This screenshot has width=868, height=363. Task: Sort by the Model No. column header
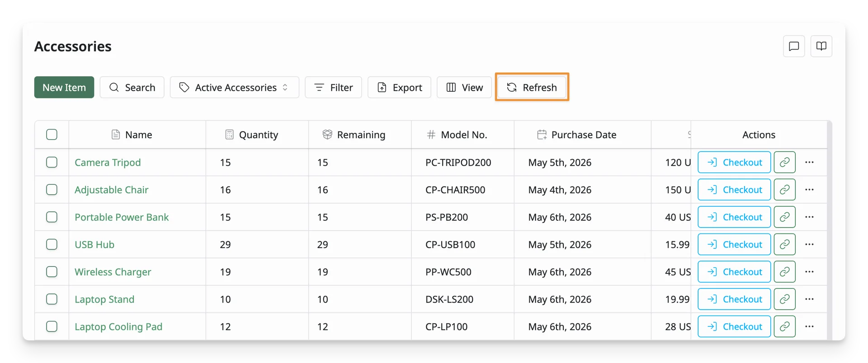pyautogui.click(x=462, y=135)
